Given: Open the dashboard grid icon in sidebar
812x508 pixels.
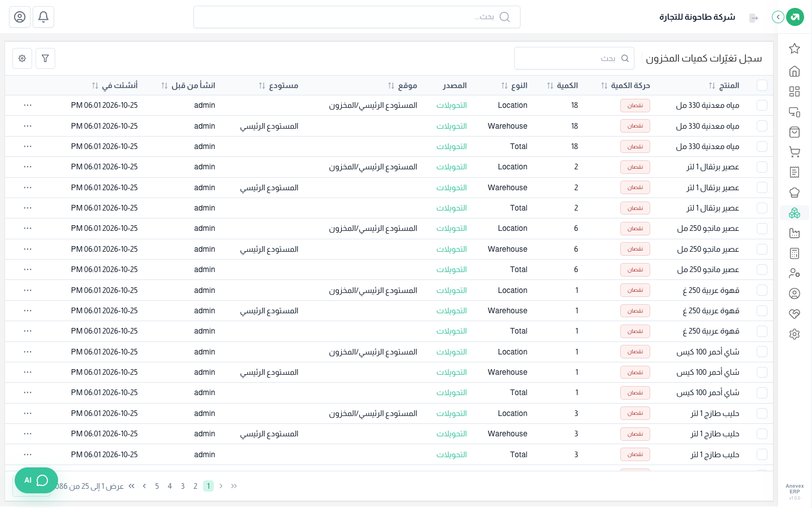Looking at the screenshot, I should (795, 91).
